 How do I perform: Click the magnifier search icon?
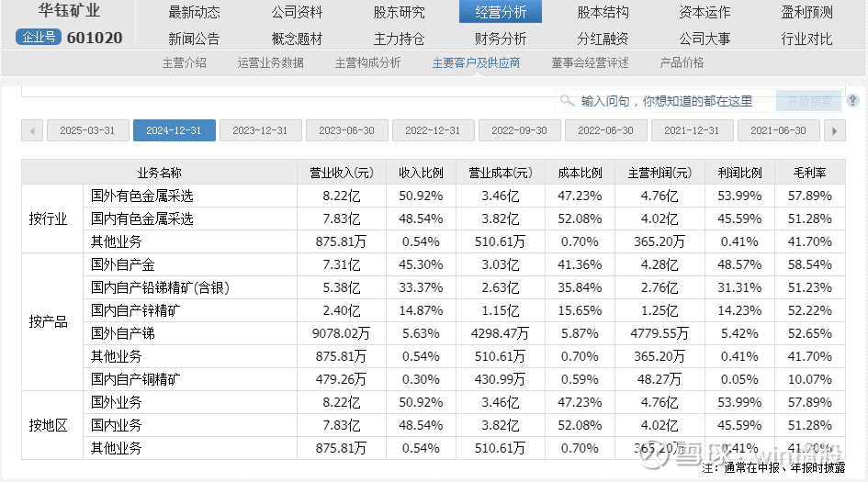click(x=567, y=100)
